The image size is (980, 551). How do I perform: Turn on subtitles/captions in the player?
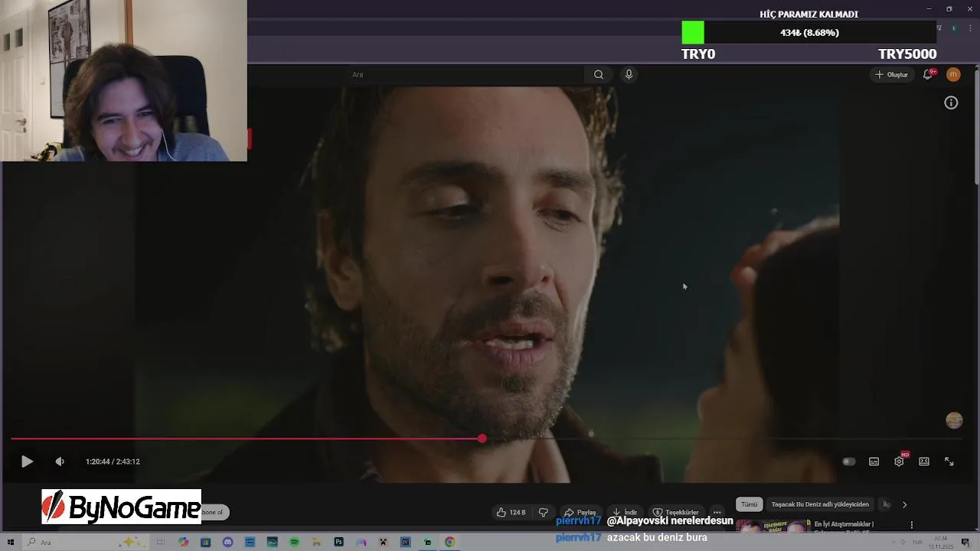874,461
